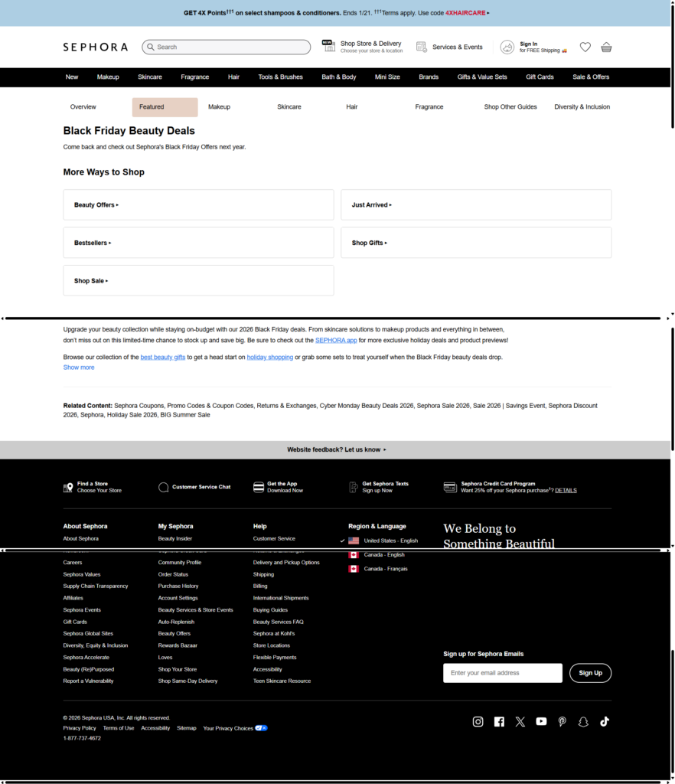
Task: Open the shopping basket icon
Action: coord(606,47)
